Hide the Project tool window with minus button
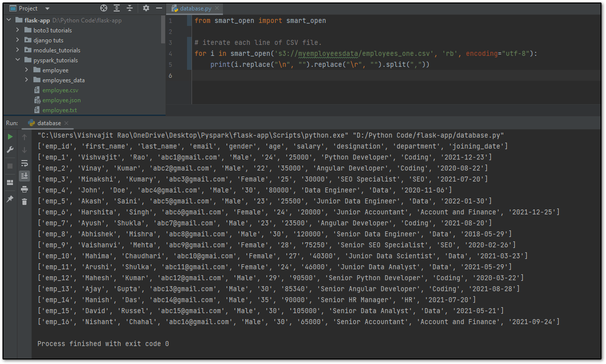 click(x=159, y=8)
